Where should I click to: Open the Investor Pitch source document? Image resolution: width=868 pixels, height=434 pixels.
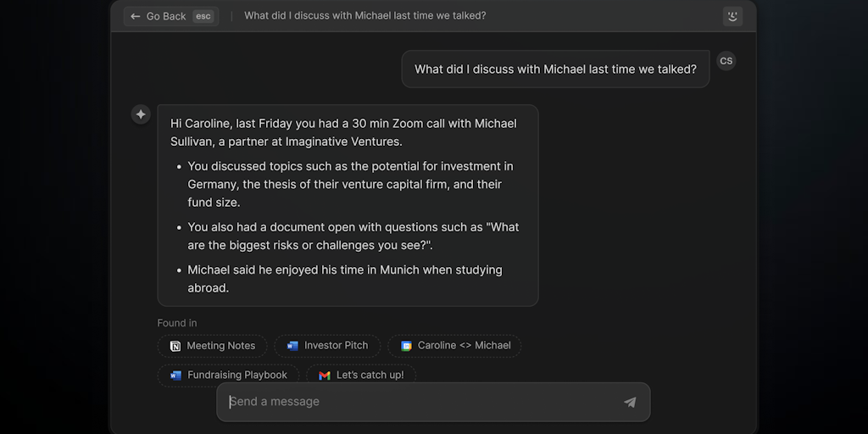point(328,346)
